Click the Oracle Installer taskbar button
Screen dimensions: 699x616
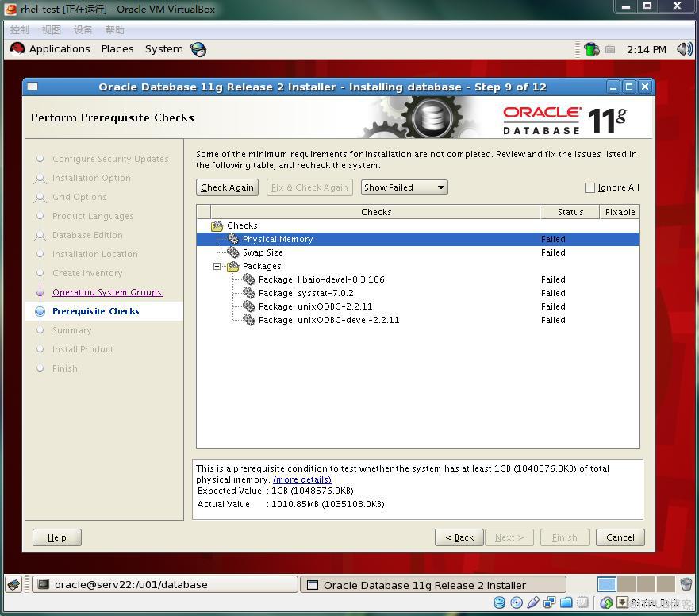[433, 585]
